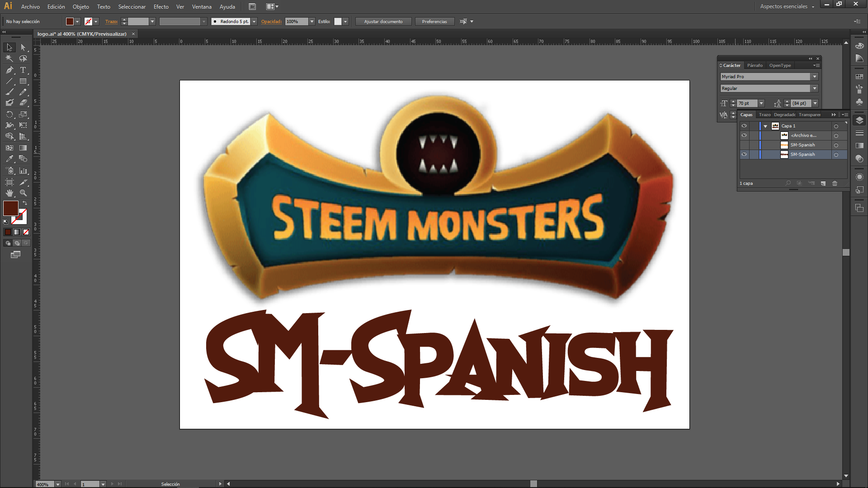The width and height of the screenshot is (868, 488).
Task: Switch to the Trazo panel tab
Action: (764, 115)
